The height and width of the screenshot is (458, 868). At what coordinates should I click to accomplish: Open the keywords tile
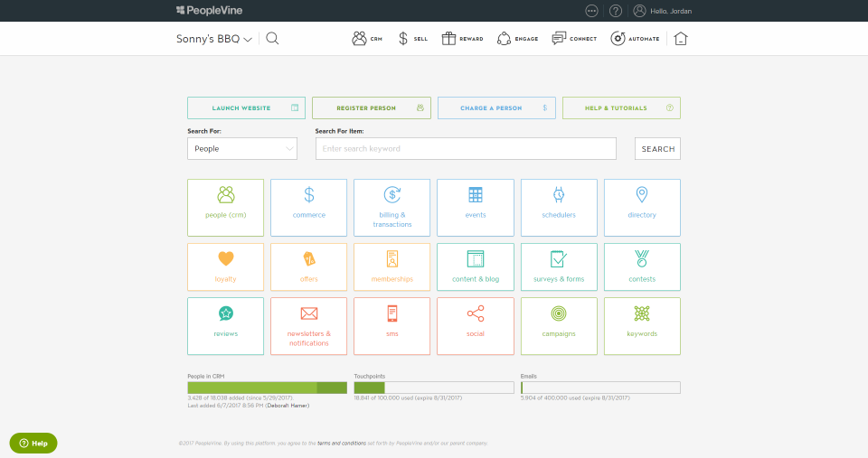pyautogui.click(x=642, y=326)
